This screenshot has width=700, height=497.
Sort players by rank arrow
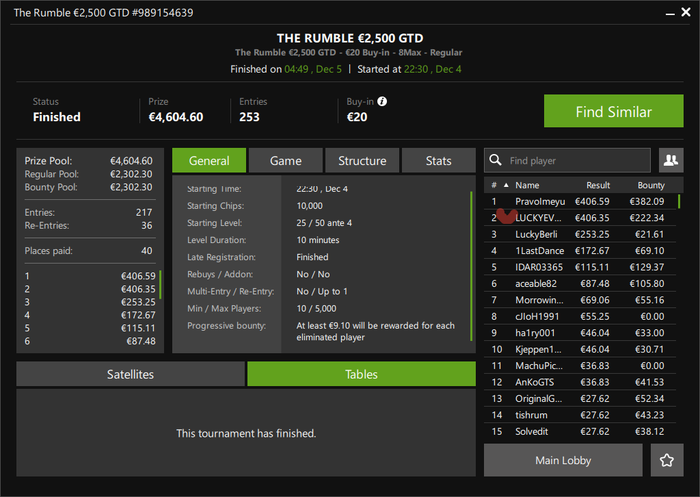[506, 185]
